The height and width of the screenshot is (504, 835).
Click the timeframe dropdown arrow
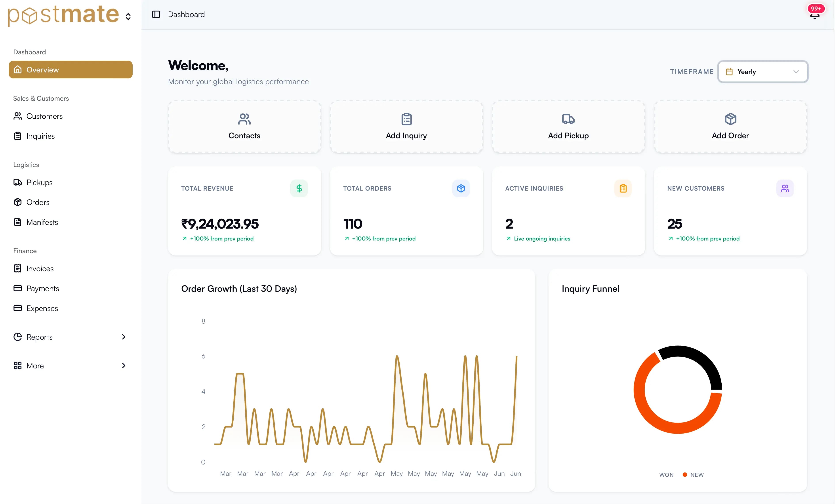(796, 72)
